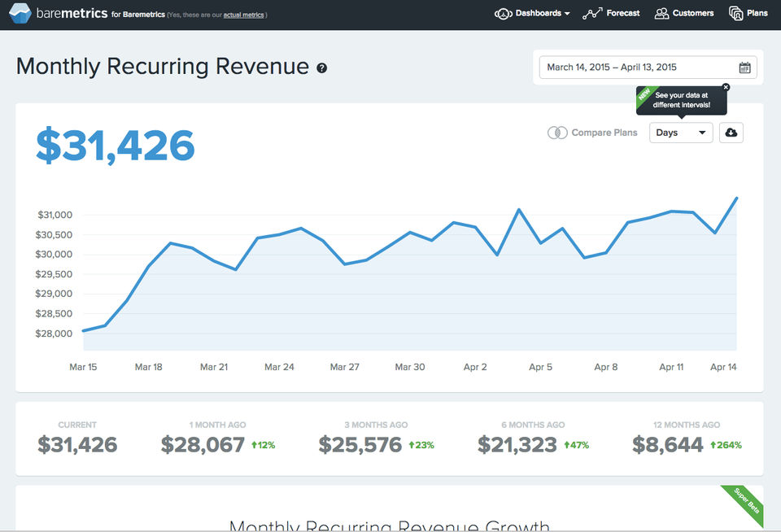Click the Baremetrics logo icon
The height and width of the screenshot is (532, 781).
coord(20,14)
